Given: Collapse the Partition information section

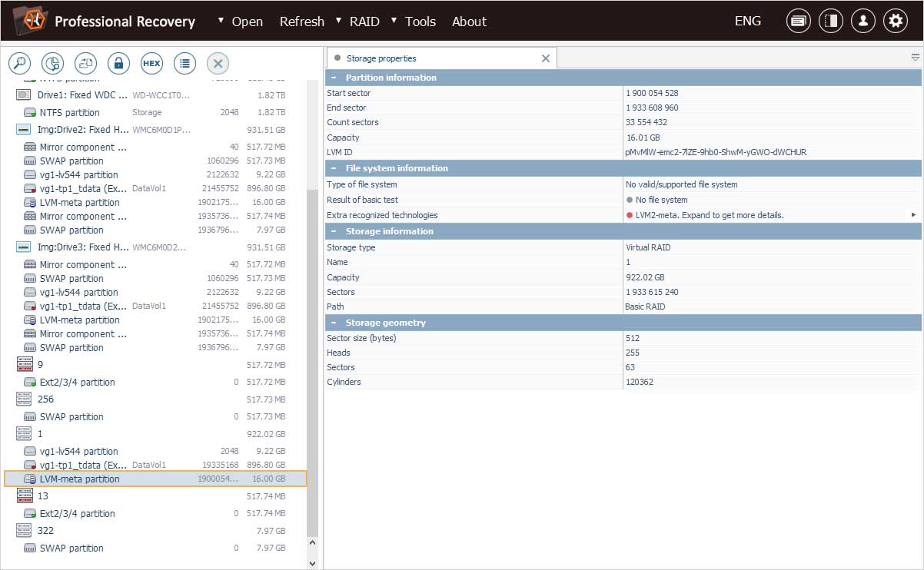Looking at the screenshot, I should [334, 78].
